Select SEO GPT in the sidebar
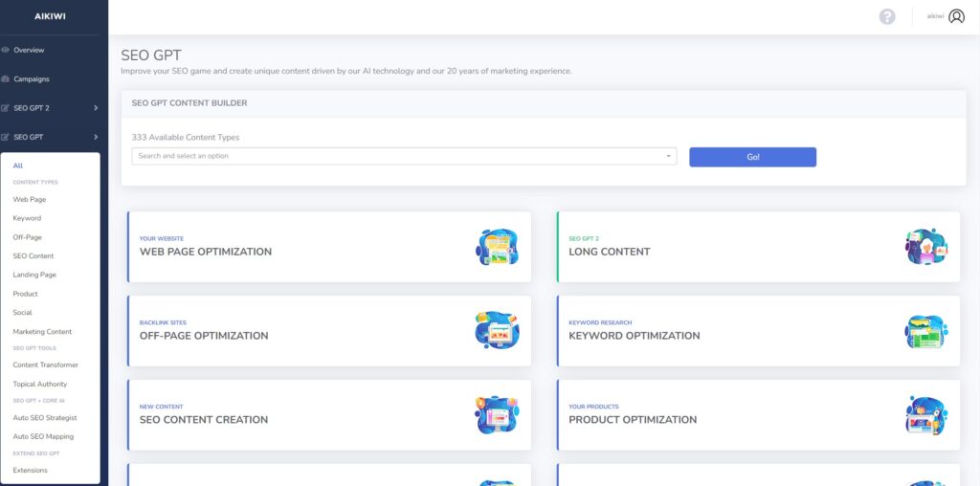The width and height of the screenshot is (980, 486). click(28, 138)
